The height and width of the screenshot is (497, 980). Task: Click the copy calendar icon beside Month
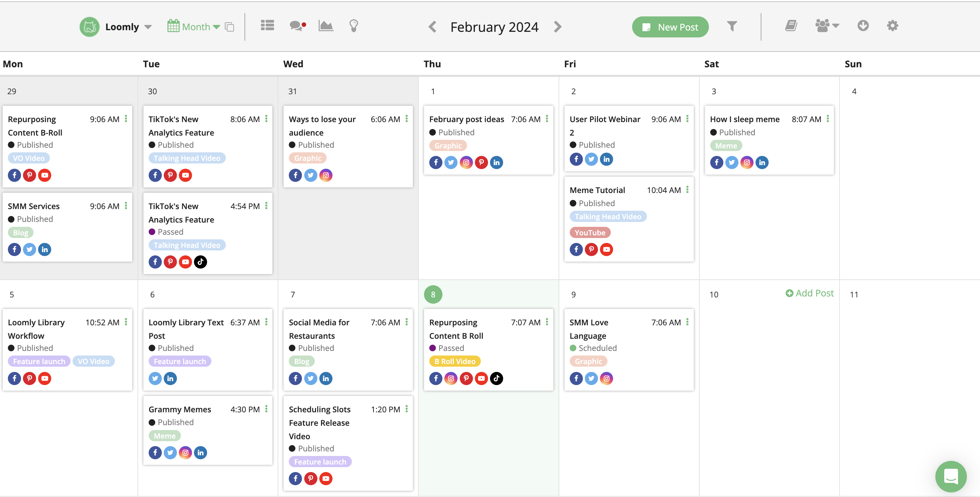229,27
